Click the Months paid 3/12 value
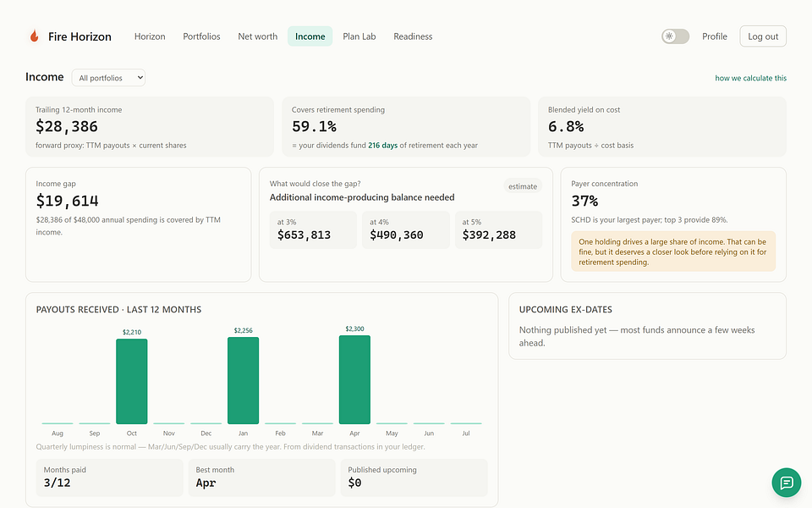Screen dimensions: 812x508 [57, 483]
